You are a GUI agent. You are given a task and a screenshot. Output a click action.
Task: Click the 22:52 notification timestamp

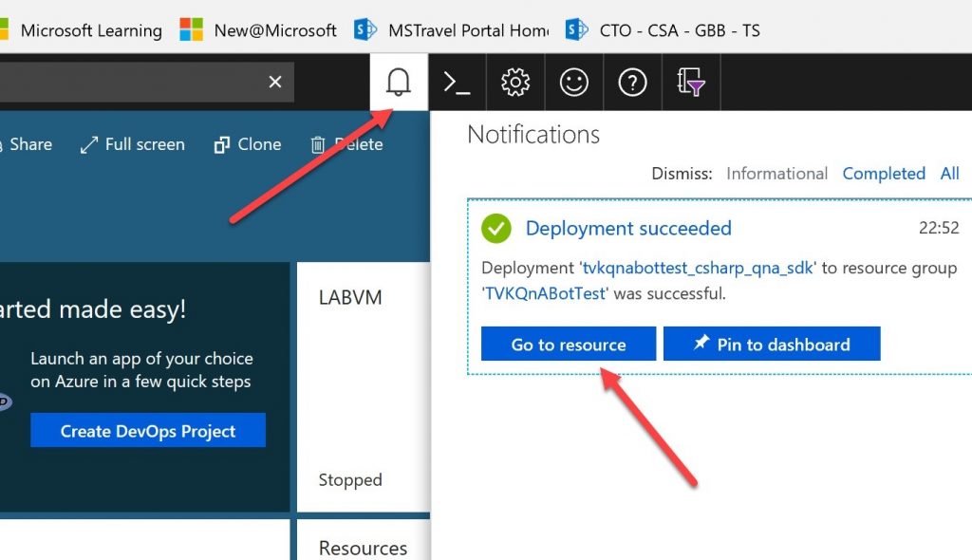click(x=939, y=228)
